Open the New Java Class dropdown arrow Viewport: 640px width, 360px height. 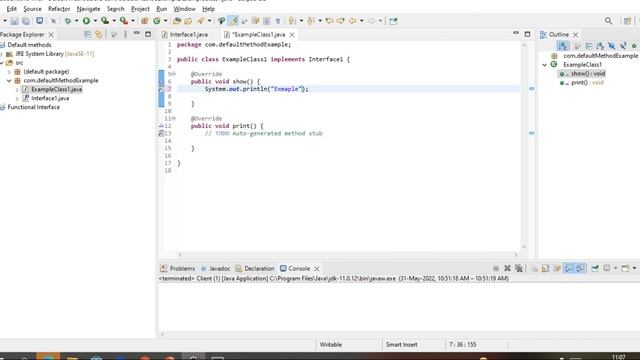[x=165, y=21]
